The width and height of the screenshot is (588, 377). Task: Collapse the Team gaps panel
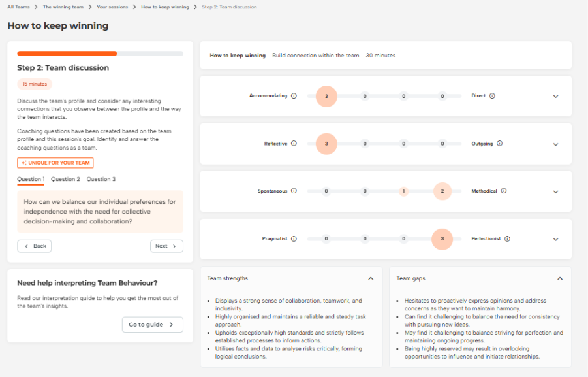click(x=559, y=278)
